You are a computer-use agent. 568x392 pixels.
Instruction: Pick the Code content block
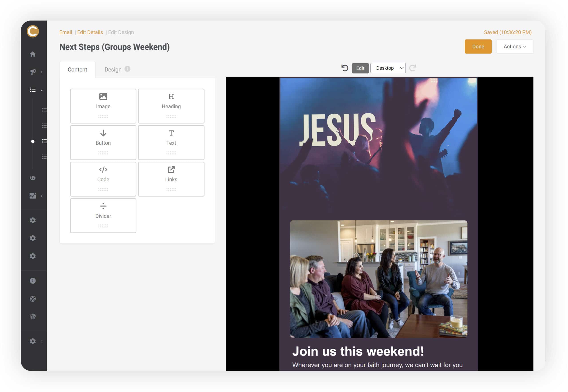(103, 179)
